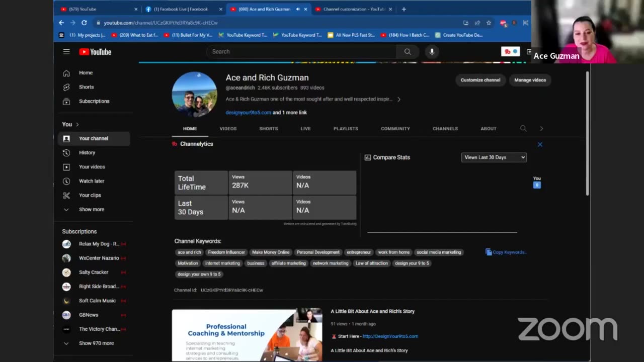Switch to the Shorts channel tab
The height and width of the screenshot is (362, 644).
(268, 129)
